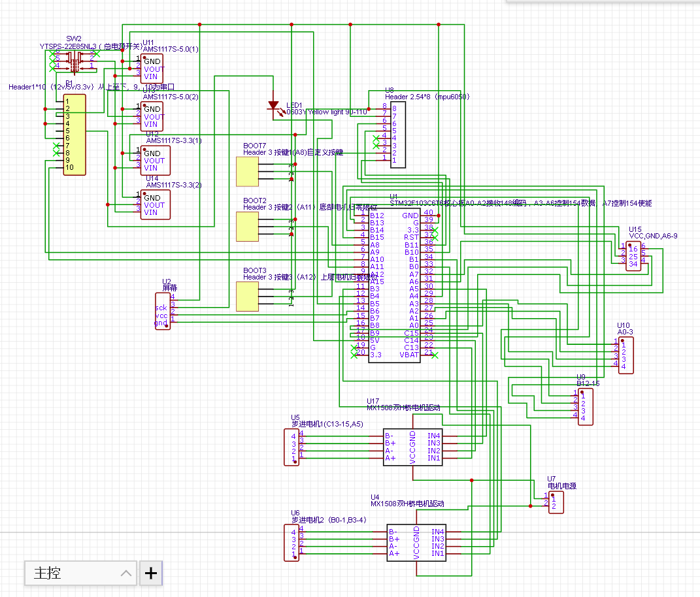
Task: Add a new schematic sheet with plus button
Action: click(151, 573)
